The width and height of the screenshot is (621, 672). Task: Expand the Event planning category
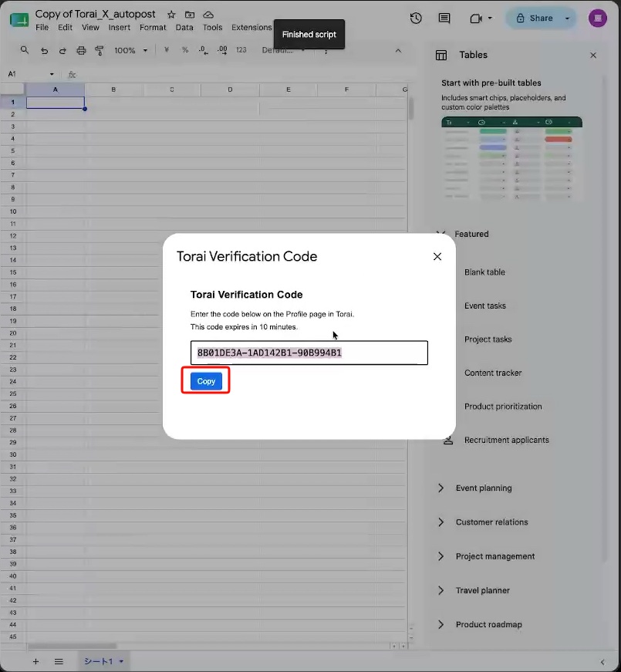440,488
